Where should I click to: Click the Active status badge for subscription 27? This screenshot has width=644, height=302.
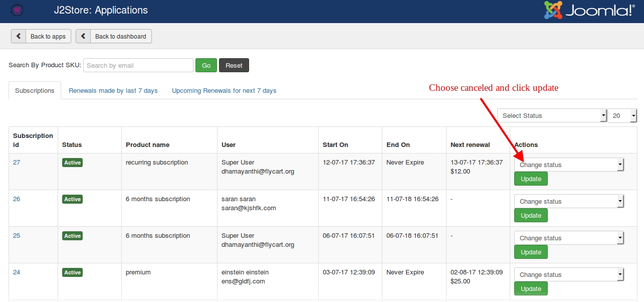click(x=72, y=163)
